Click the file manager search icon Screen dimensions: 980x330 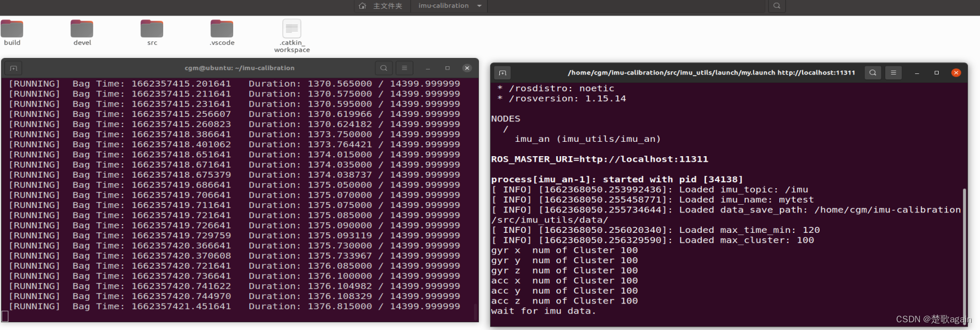click(x=777, y=6)
